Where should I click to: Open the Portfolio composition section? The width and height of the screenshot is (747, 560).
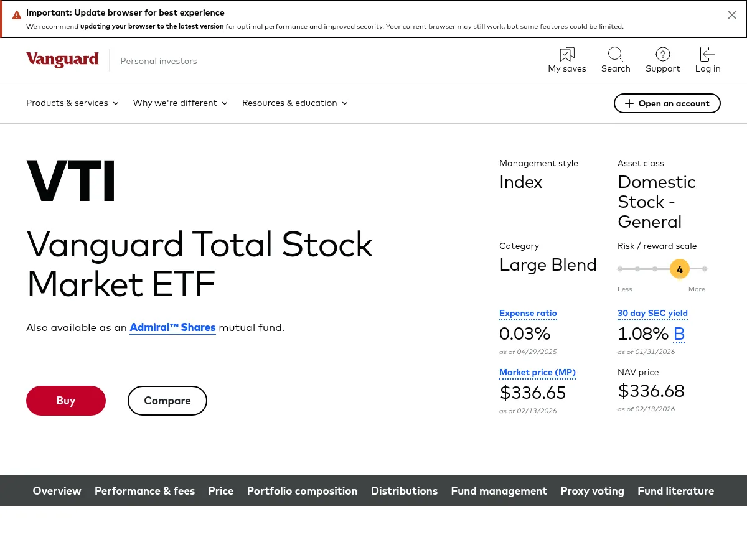pos(302,490)
